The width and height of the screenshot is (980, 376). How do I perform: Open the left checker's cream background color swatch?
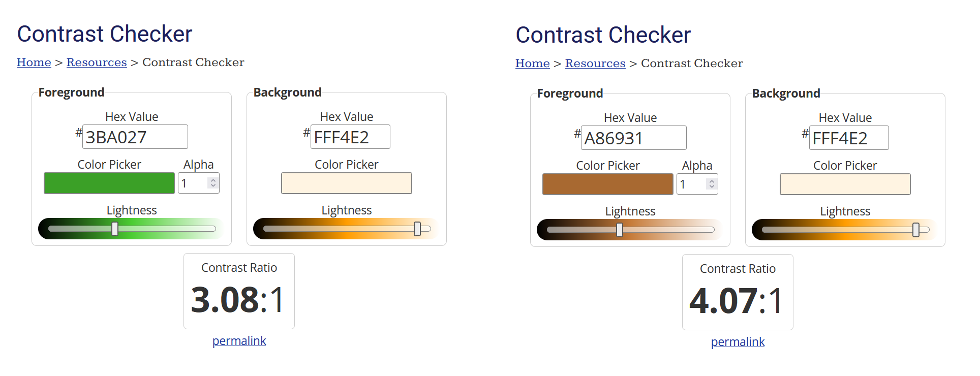347,183
